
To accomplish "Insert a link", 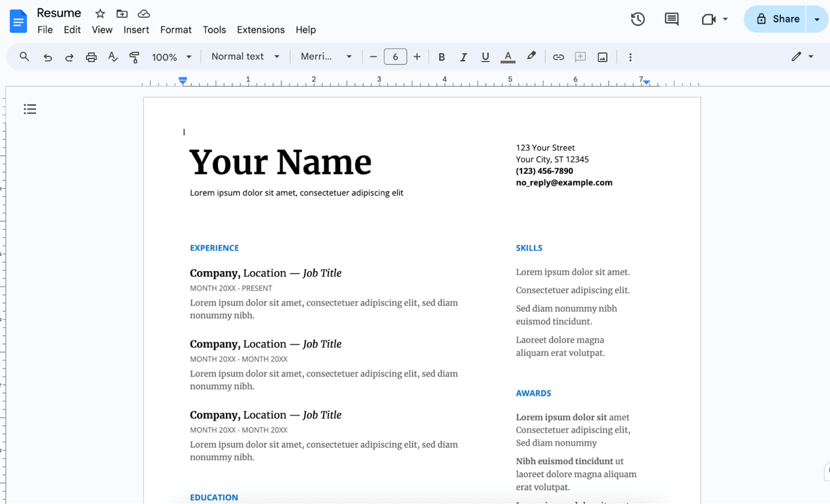I will pyautogui.click(x=558, y=57).
